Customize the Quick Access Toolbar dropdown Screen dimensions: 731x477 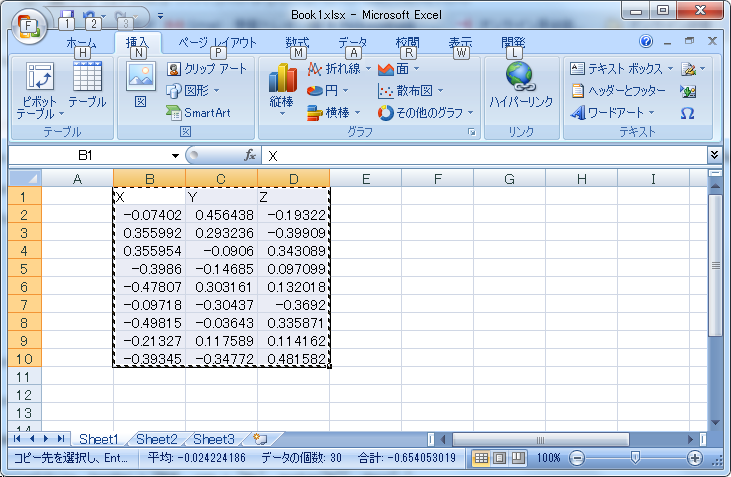tap(160, 17)
